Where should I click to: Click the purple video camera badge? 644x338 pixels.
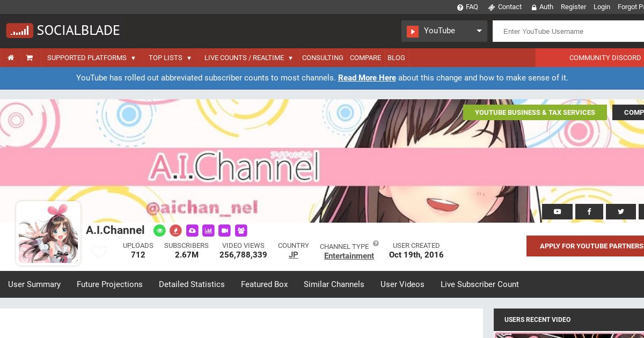click(225, 230)
